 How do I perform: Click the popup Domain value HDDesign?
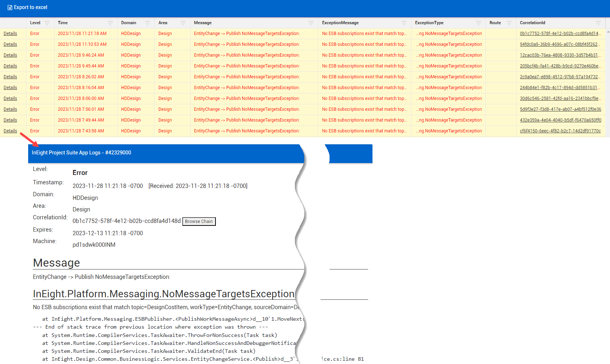pos(85,198)
